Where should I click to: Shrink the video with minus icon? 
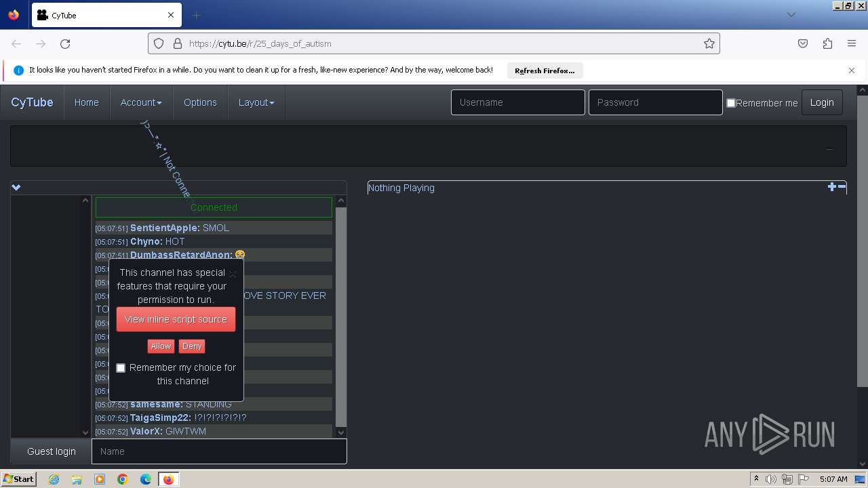tap(842, 187)
